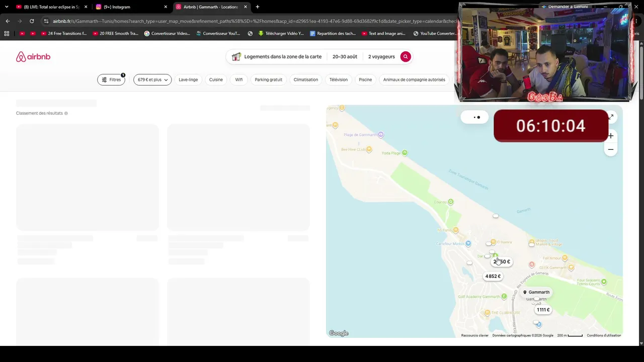Click the Four Seasons Tennis Courts marker
The image size is (644, 362).
pyautogui.click(x=604, y=282)
